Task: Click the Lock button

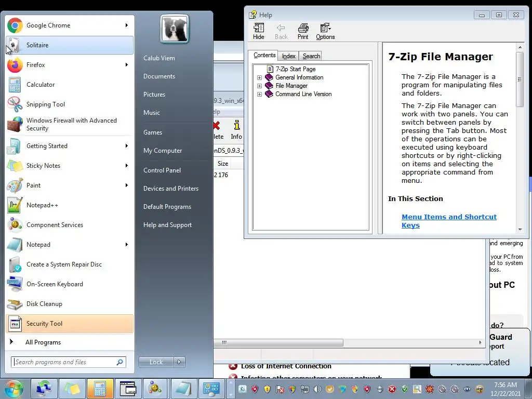Action: (x=156, y=362)
